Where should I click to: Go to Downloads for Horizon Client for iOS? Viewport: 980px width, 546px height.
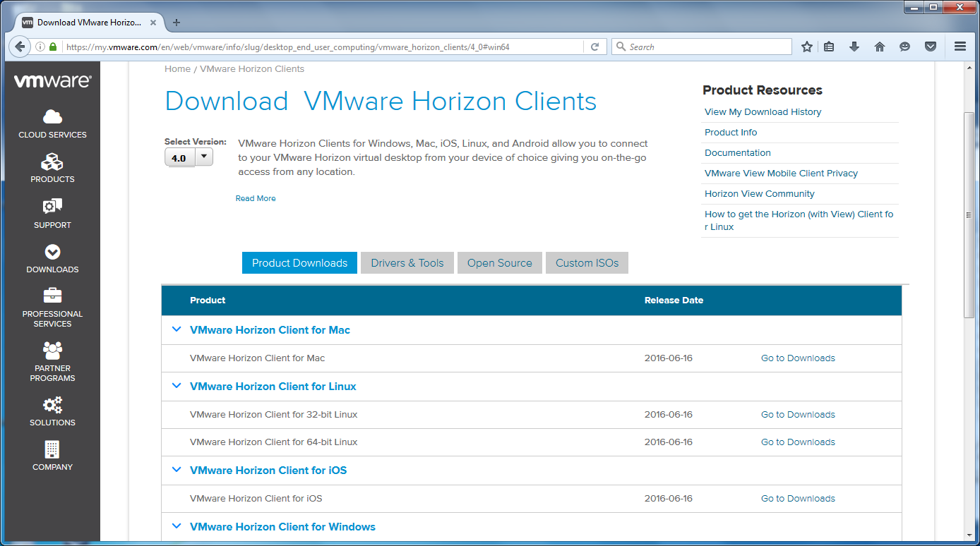[798, 499]
